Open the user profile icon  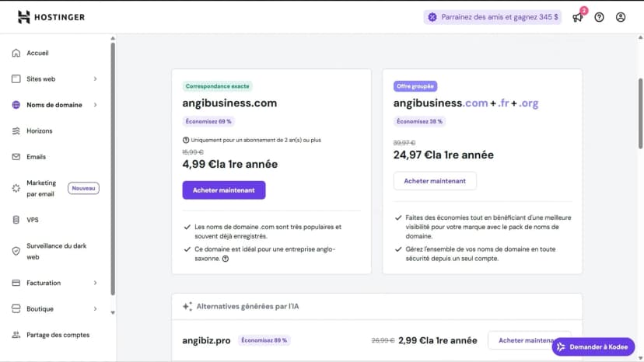[621, 17]
